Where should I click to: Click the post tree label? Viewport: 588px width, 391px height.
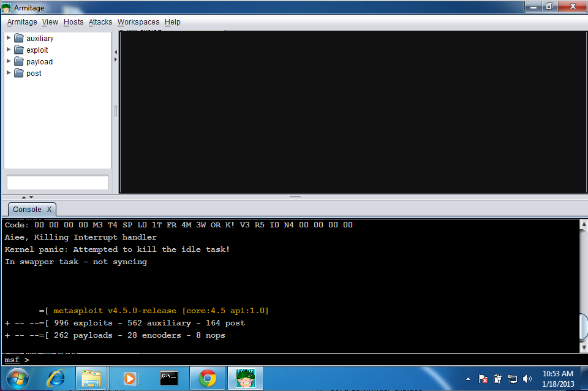tap(34, 73)
